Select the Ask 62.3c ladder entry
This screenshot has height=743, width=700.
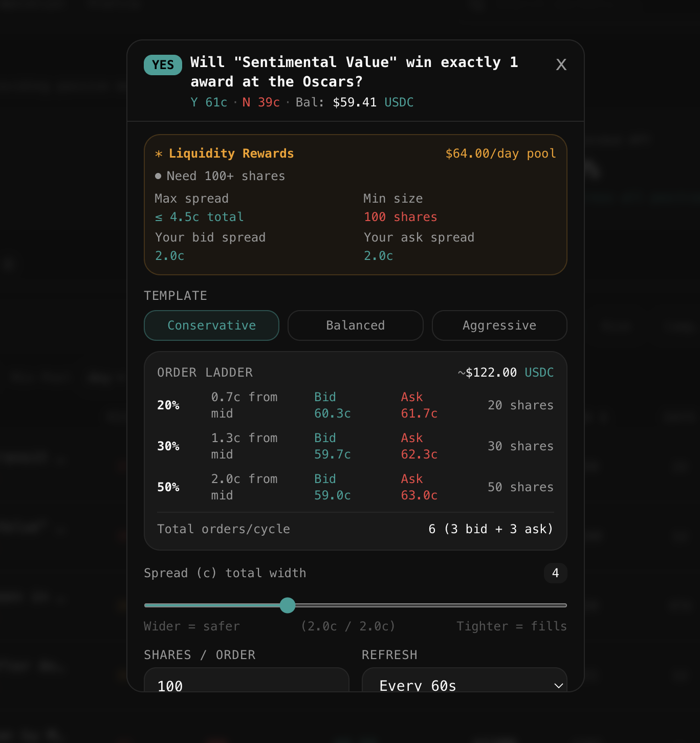click(419, 446)
